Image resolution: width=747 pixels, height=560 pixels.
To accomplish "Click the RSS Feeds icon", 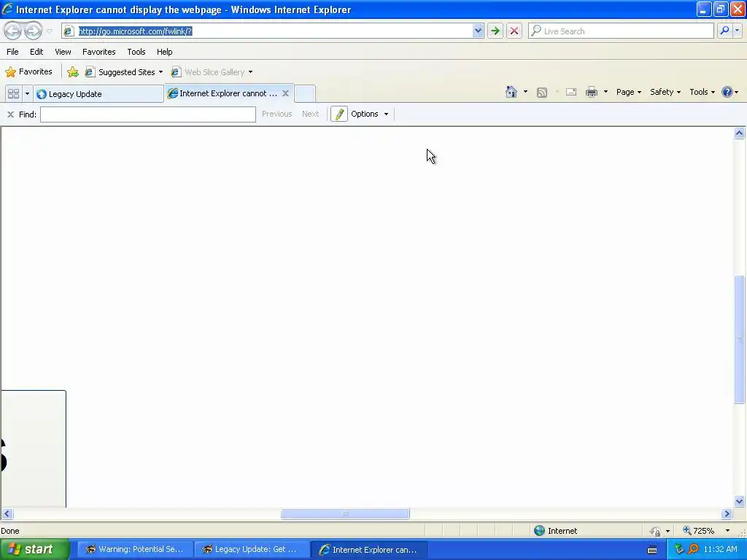I will tap(542, 92).
